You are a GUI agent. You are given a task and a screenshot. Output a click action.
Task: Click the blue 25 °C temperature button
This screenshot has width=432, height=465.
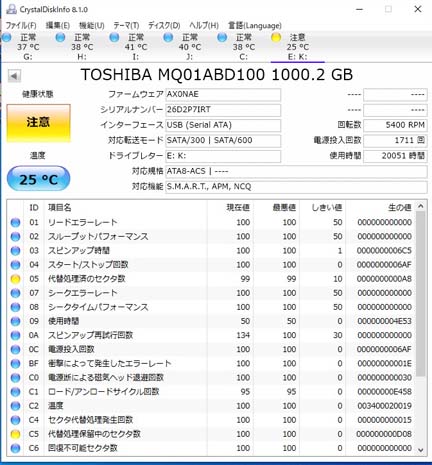[x=39, y=179]
